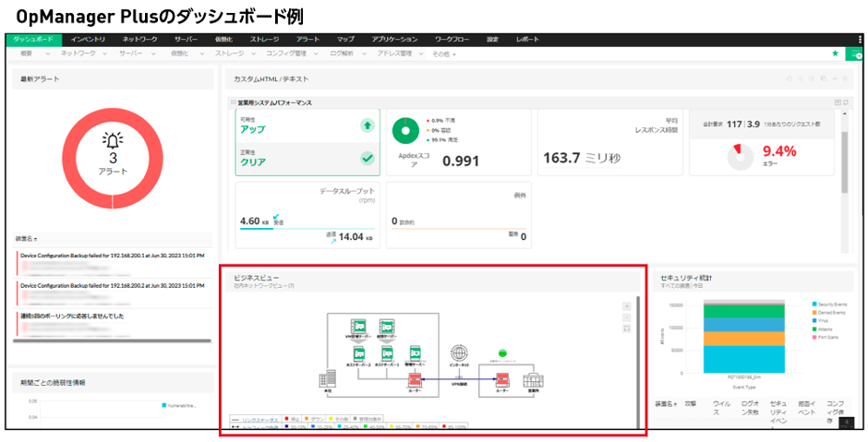868x442 pixels.
Task: Click the リンクステータス legend link
Action: click(260, 420)
